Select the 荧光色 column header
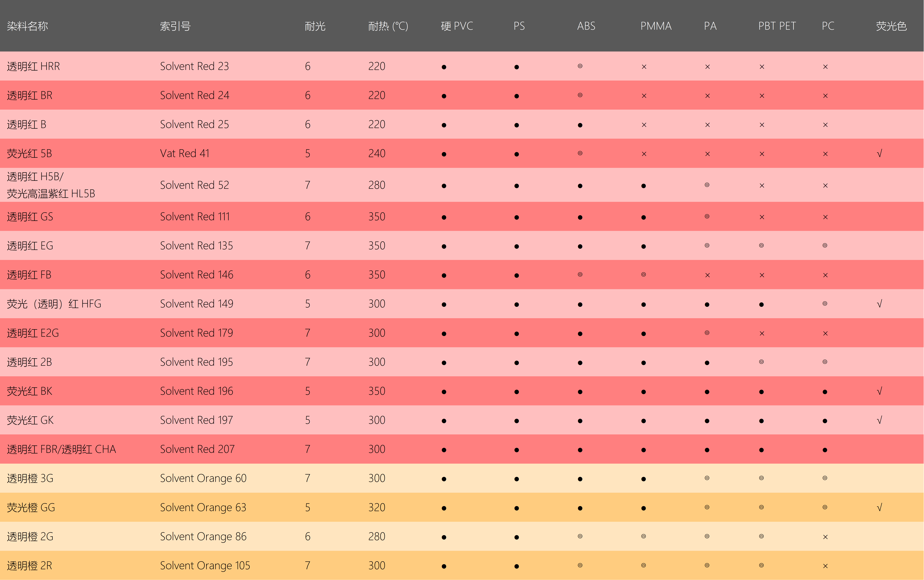924x580 pixels. click(891, 26)
